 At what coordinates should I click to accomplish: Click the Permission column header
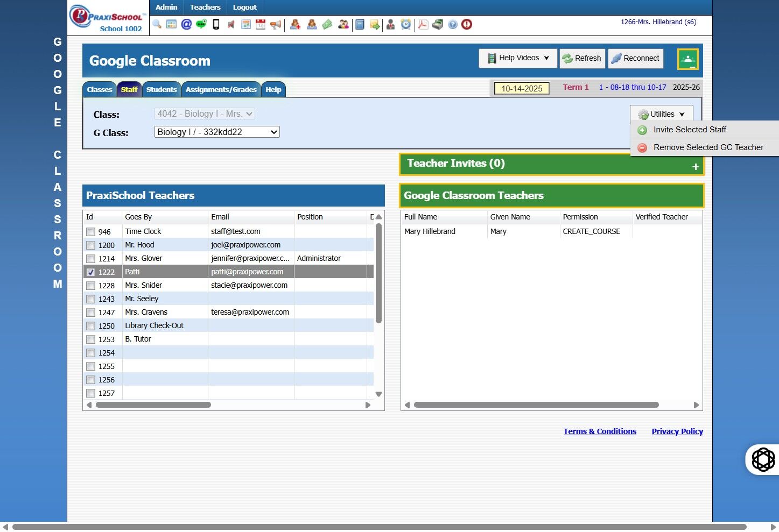pos(596,217)
